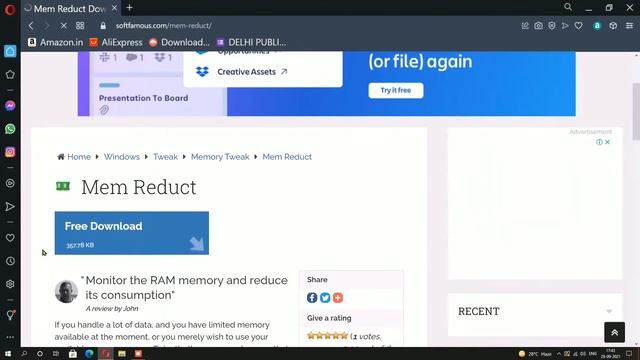Click the Free Download button

coord(132,233)
